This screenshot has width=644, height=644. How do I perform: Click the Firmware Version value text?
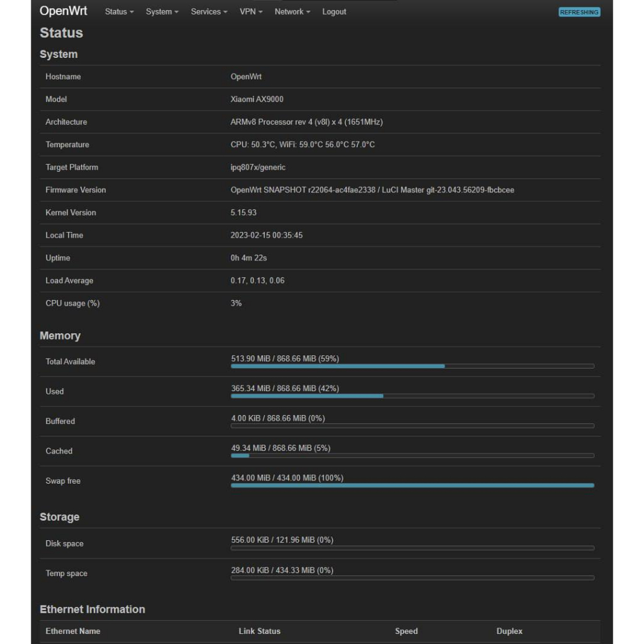tap(372, 190)
